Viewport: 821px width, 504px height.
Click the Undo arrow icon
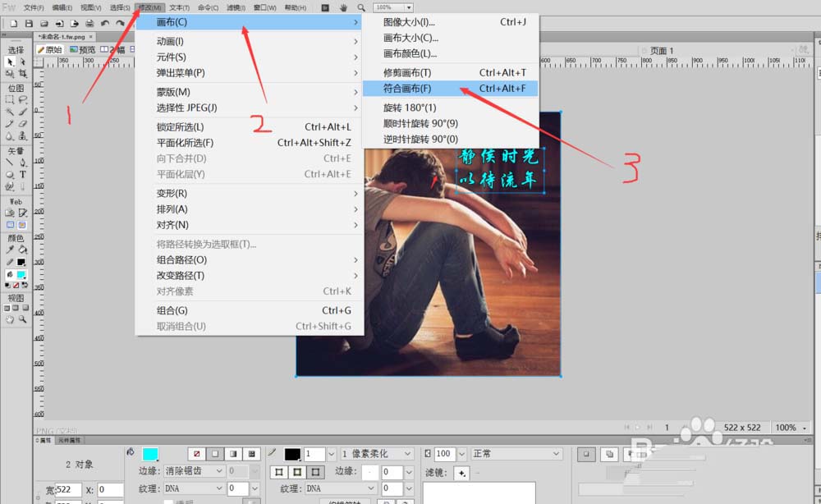click(105, 24)
